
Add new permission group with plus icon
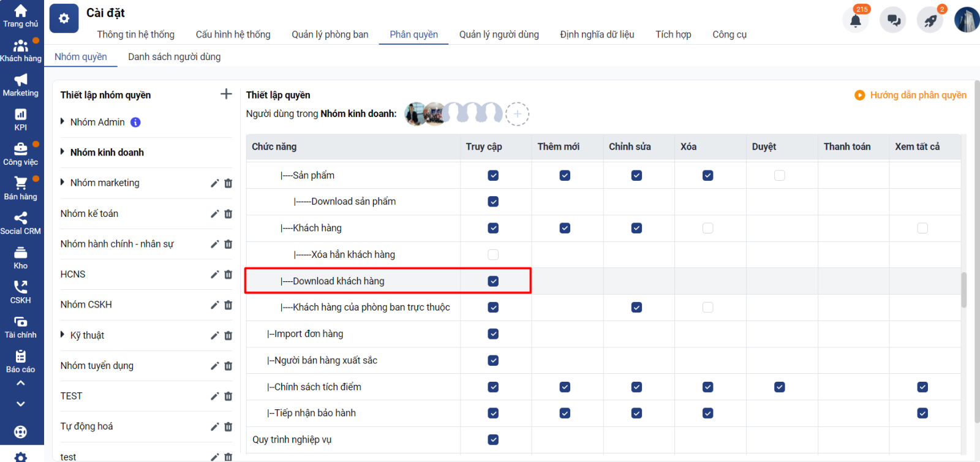pyautogui.click(x=226, y=94)
